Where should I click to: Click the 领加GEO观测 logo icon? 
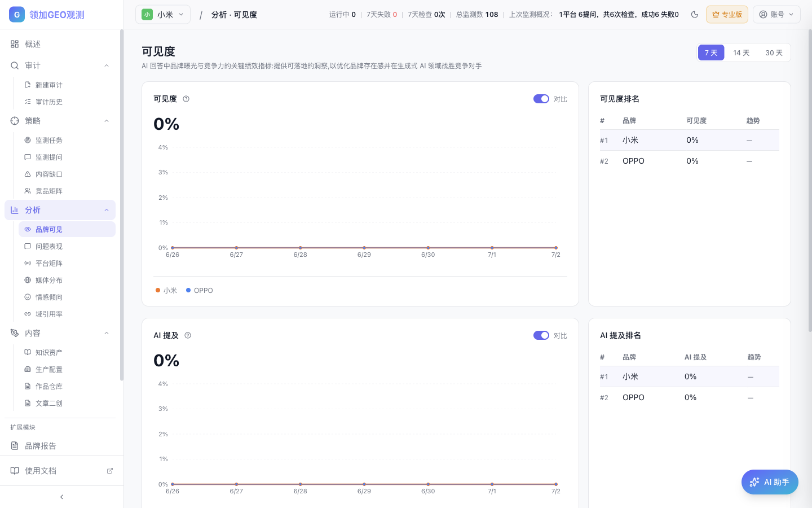17,15
